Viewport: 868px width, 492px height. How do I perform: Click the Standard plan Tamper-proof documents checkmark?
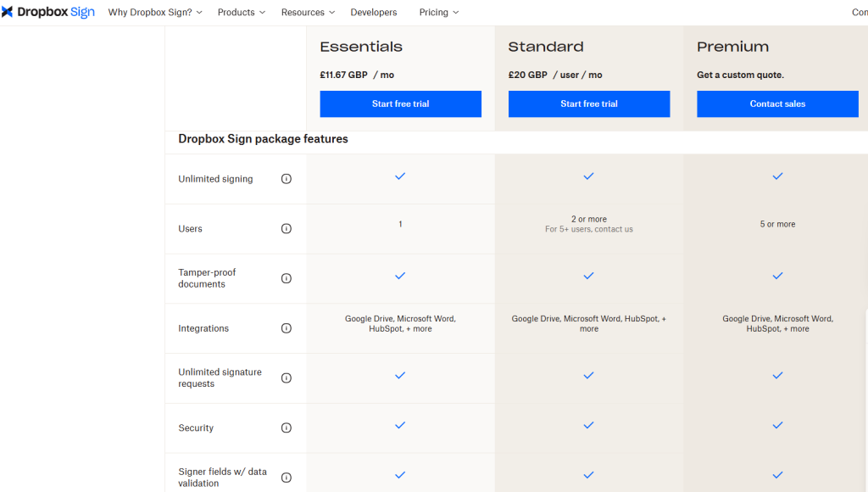click(588, 276)
